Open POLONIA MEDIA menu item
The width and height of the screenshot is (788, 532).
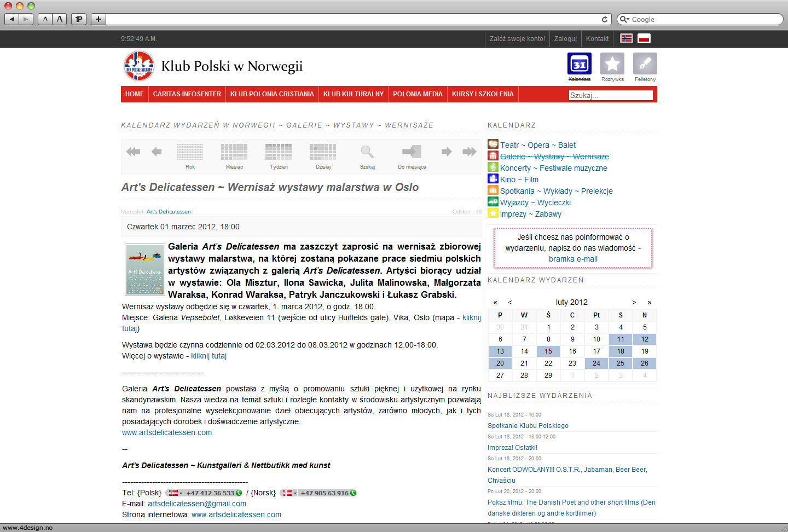(x=418, y=94)
